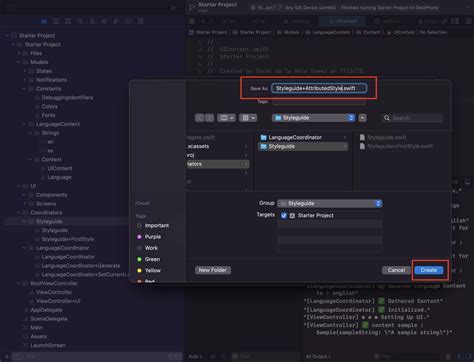Screen dimensions: 474x362
Task: Open the Find navigator magnifier icon
Action: (x=80, y=21)
